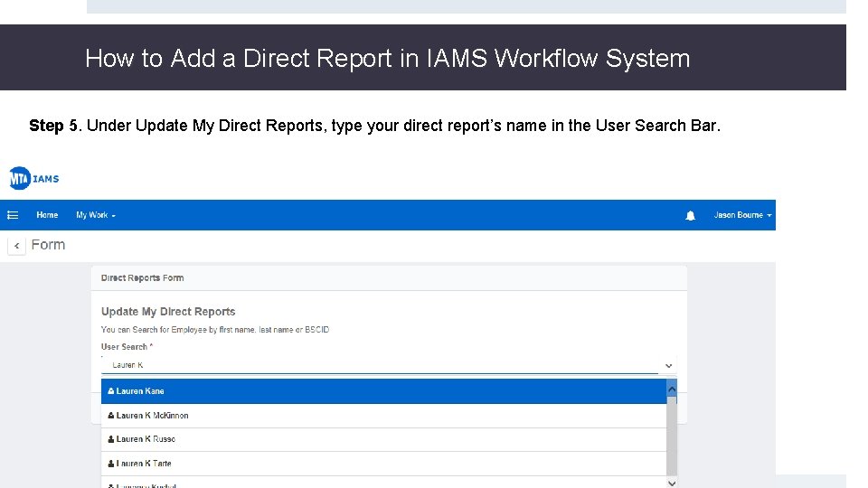Click the Update My Direct Reports heading
The height and width of the screenshot is (488, 868).
168,312
